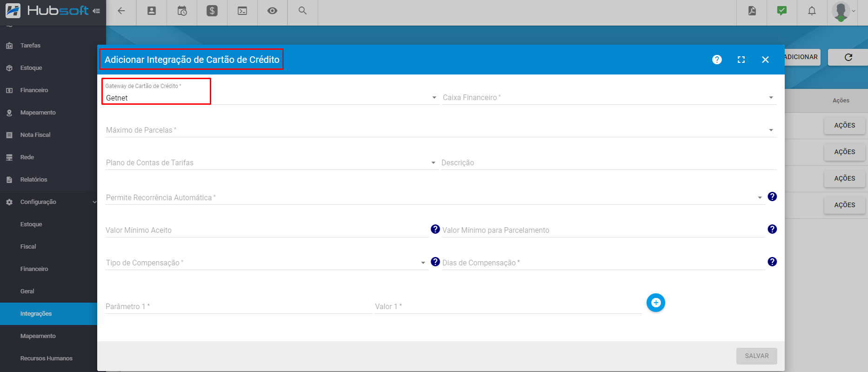Click help icon for Valor Mínimo para Parcelamento

pos(772,229)
